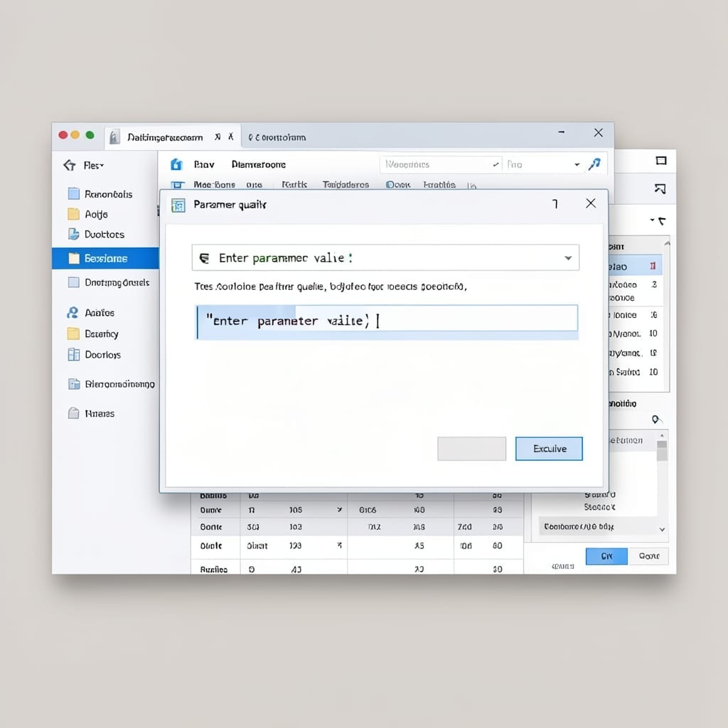
Task: Open the Meoodiors combo box
Action: coord(441,164)
